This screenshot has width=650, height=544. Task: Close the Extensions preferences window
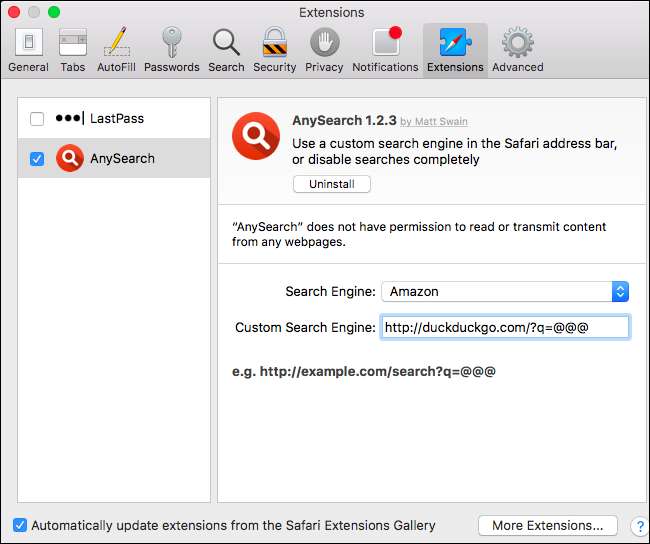[14, 12]
